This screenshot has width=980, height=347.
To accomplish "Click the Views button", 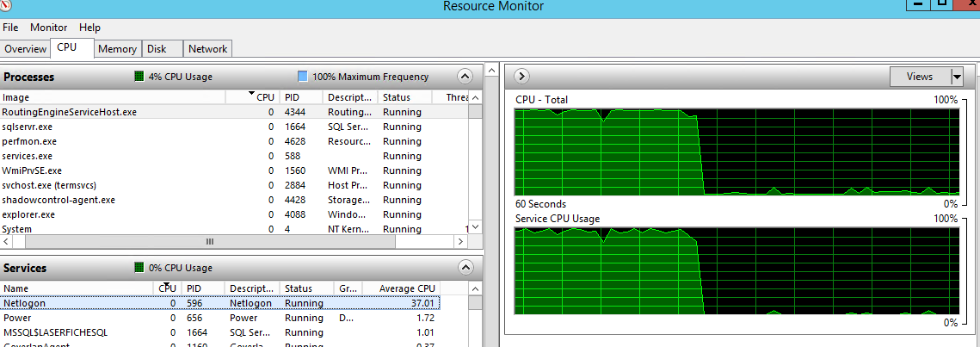I will [919, 77].
